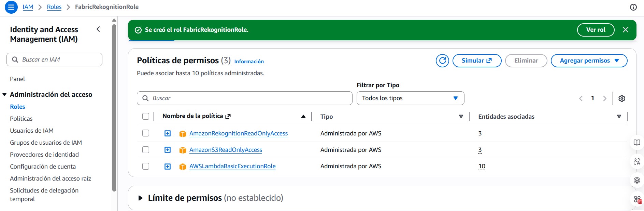Click entity count 3 for AmazonRekognitionReadOnlyAccess
The height and width of the screenshot is (211, 644).
coord(480,133)
